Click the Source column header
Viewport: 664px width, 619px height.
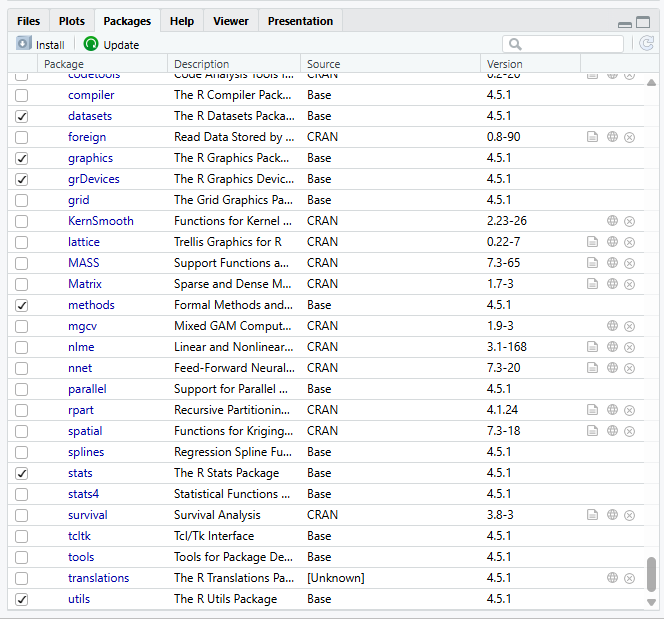click(390, 64)
